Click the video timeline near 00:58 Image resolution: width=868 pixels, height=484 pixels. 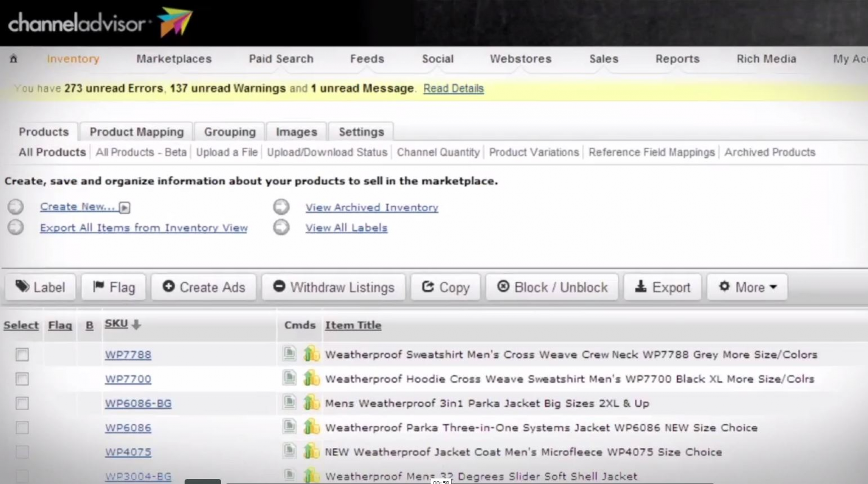pyautogui.click(x=441, y=481)
